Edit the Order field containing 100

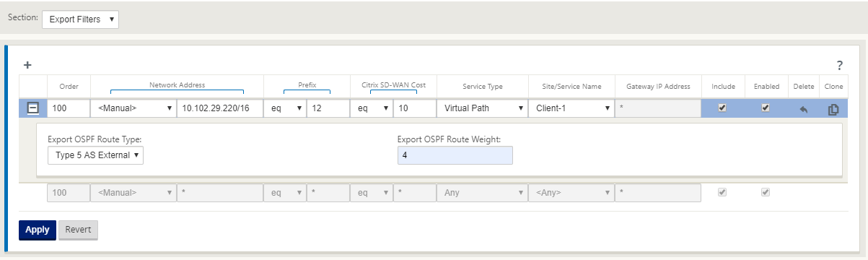(x=68, y=108)
